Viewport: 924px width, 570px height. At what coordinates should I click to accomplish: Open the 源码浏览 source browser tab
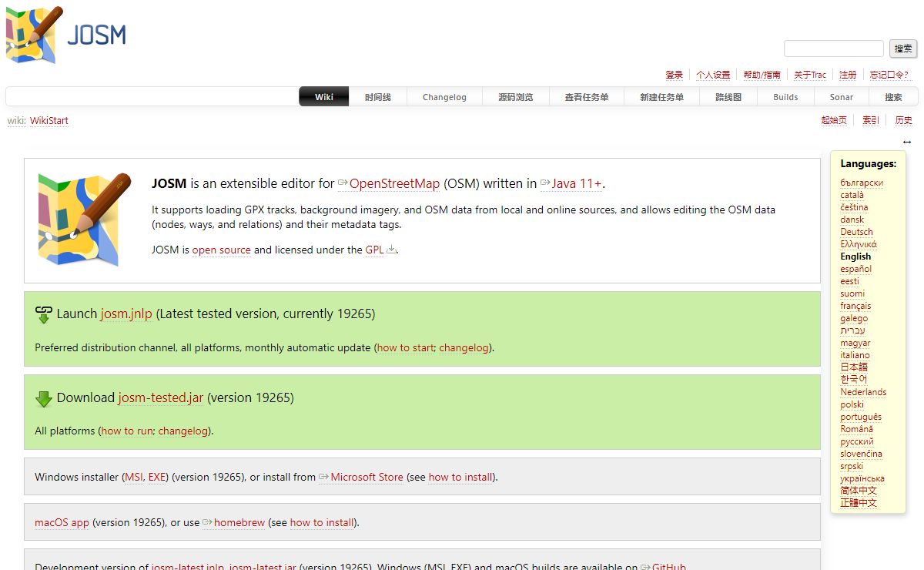516,97
